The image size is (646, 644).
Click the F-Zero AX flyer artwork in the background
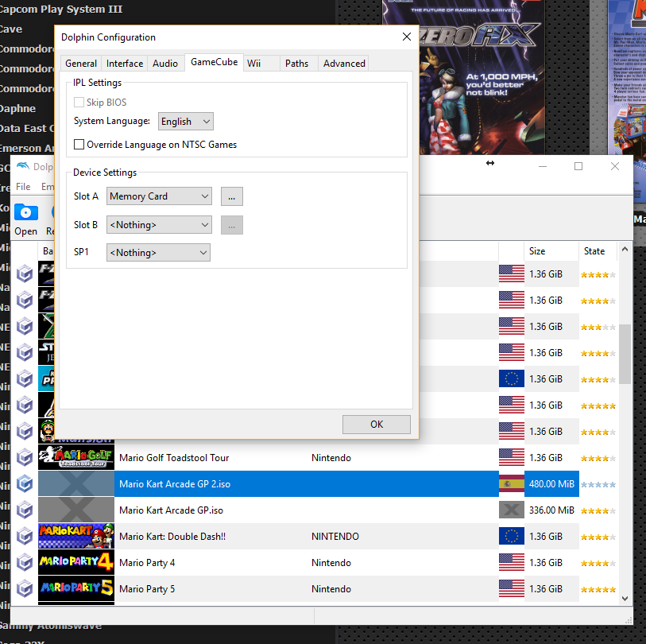[463, 77]
